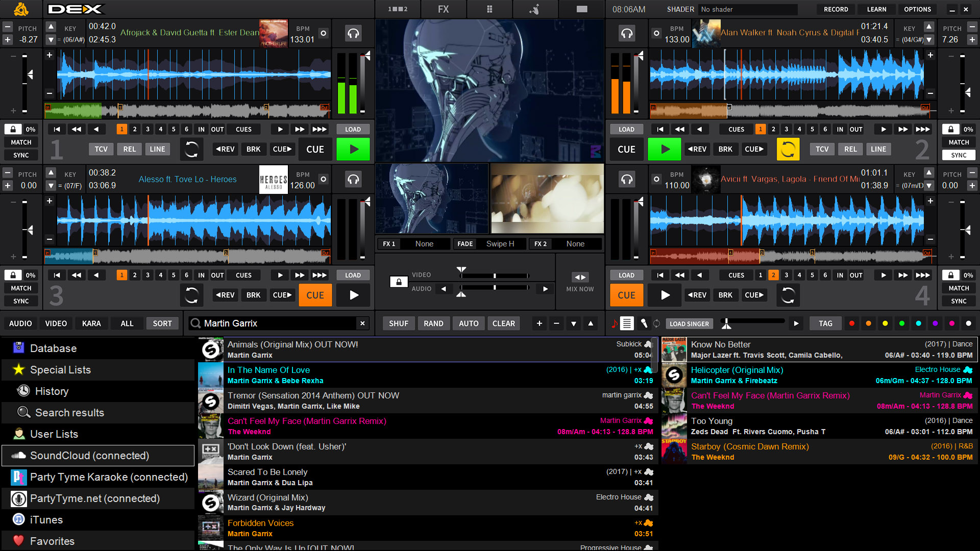Click the TAG button in the karaoke panel
The width and height of the screenshot is (980, 551).
tap(824, 323)
